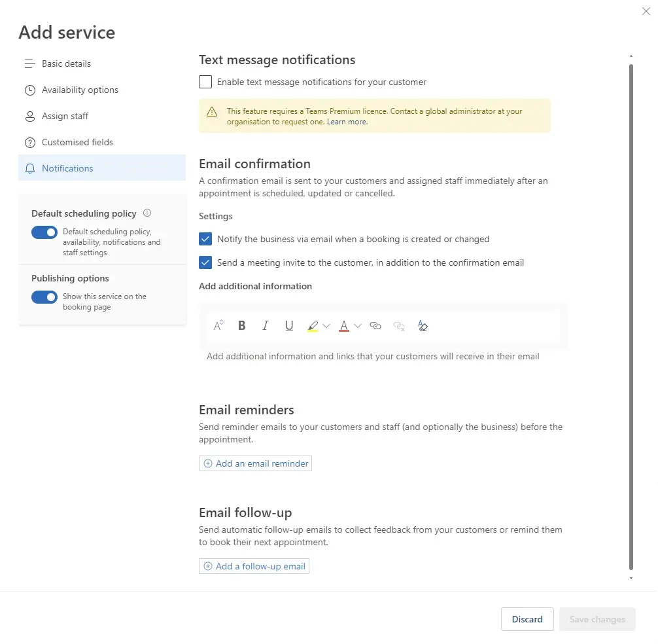Image resolution: width=658 pixels, height=644 pixels.
Task: Toggle Show this service on booking page
Action: point(44,297)
